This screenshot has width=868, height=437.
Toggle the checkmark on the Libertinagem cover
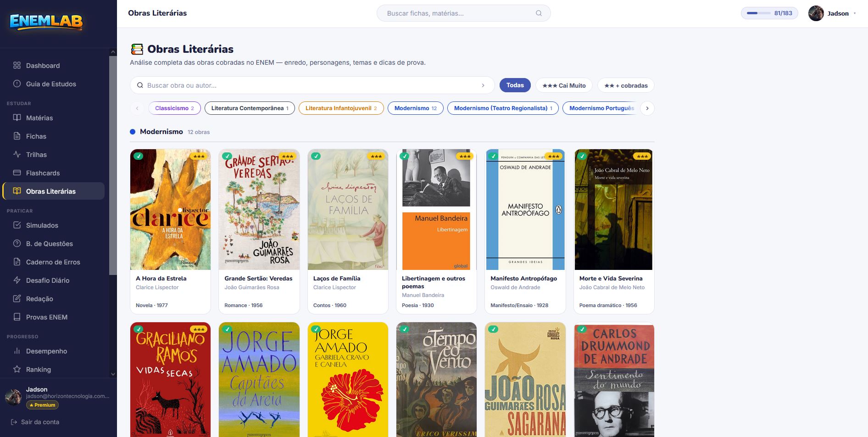tap(404, 156)
